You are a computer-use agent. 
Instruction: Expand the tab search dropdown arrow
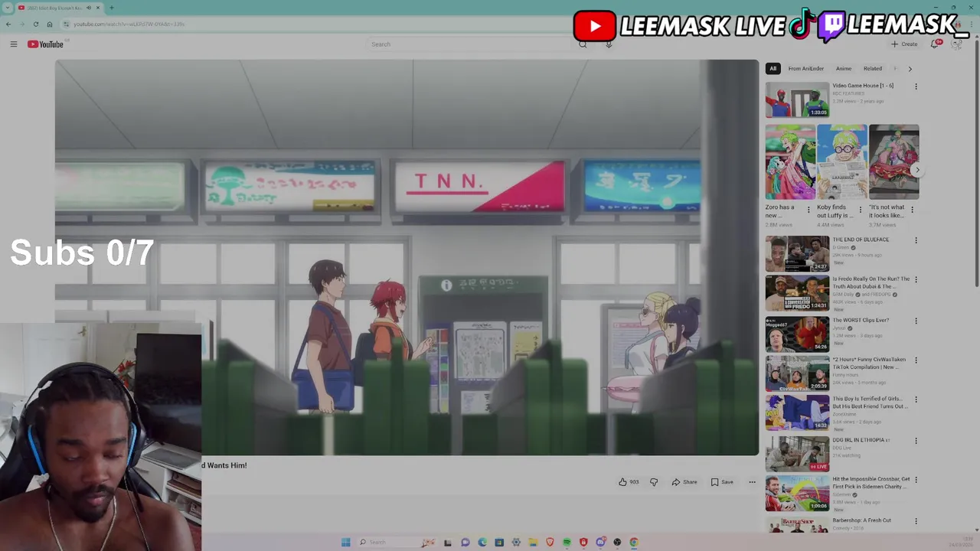click(8, 8)
